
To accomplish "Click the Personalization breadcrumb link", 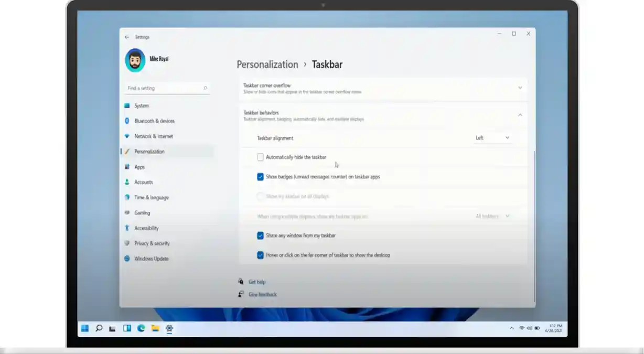I will pos(267,65).
